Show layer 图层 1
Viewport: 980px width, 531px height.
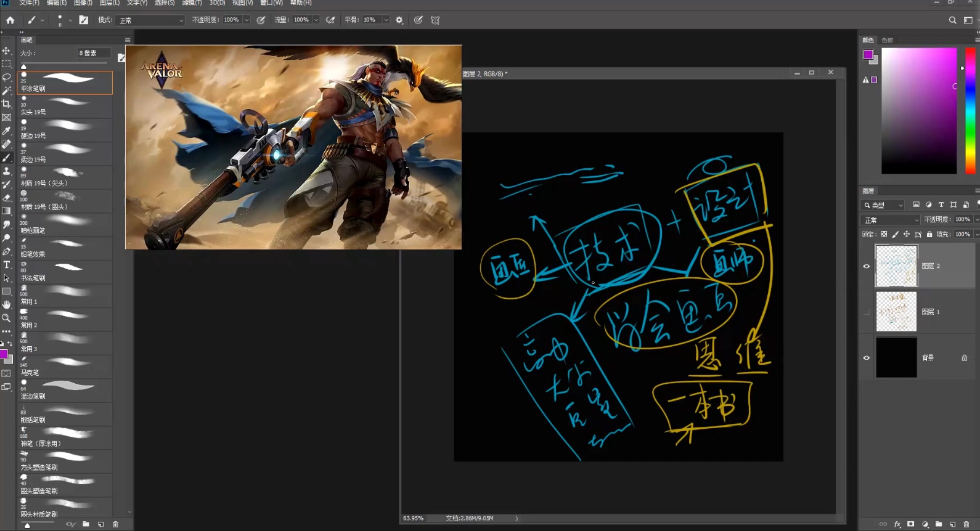pos(866,312)
